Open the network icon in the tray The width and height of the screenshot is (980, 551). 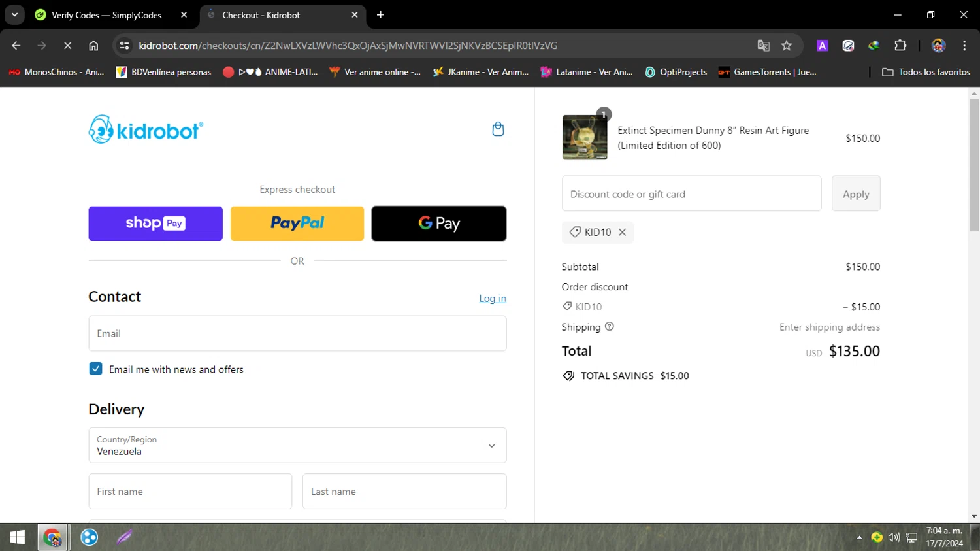[x=911, y=537]
